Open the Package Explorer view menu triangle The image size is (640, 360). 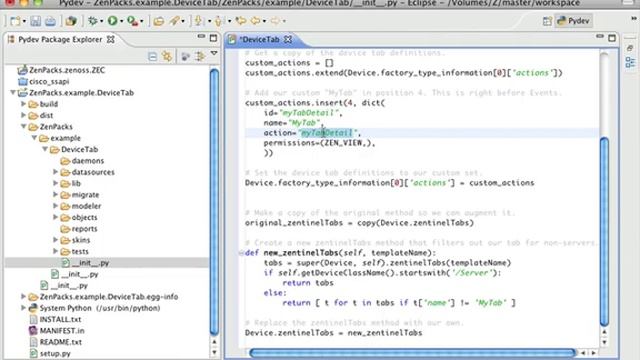tap(214, 53)
